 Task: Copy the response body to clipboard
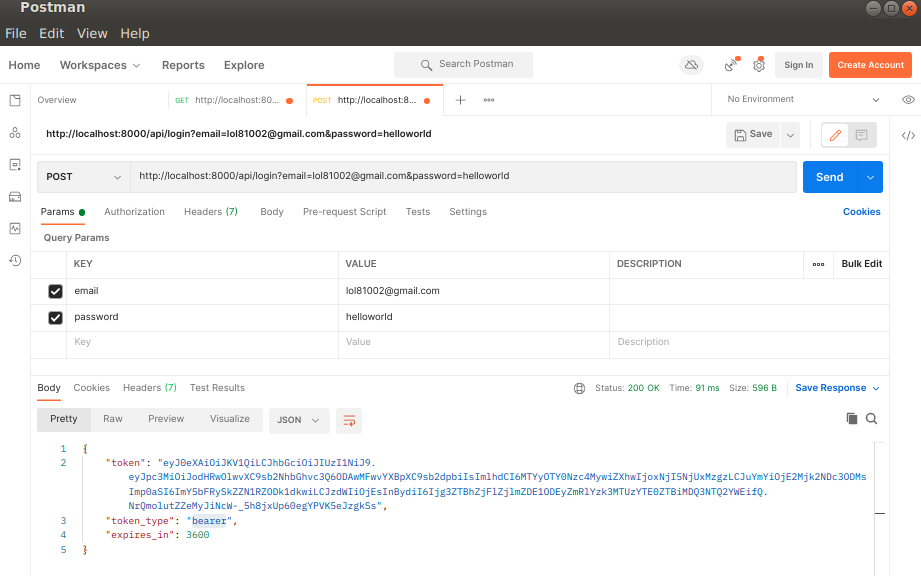click(851, 418)
